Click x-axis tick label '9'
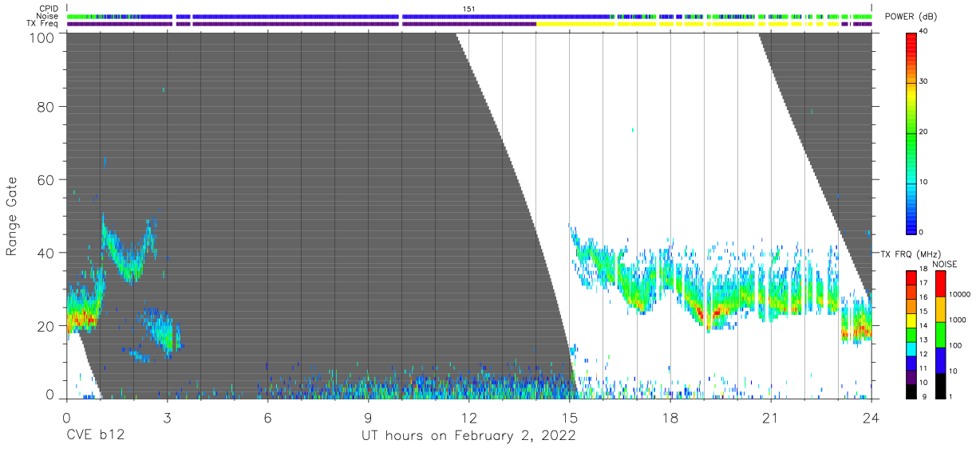The width and height of the screenshot is (980, 452). coord(368,418)
